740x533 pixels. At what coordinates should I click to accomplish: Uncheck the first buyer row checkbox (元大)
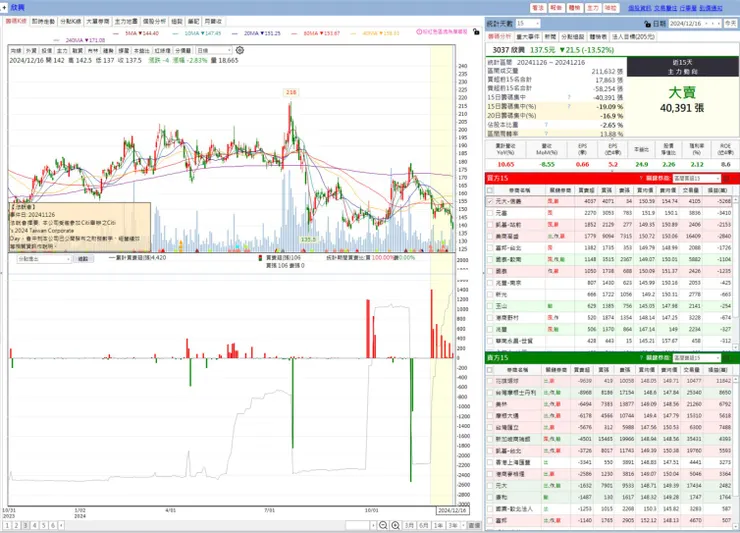(x=490, y=202)
